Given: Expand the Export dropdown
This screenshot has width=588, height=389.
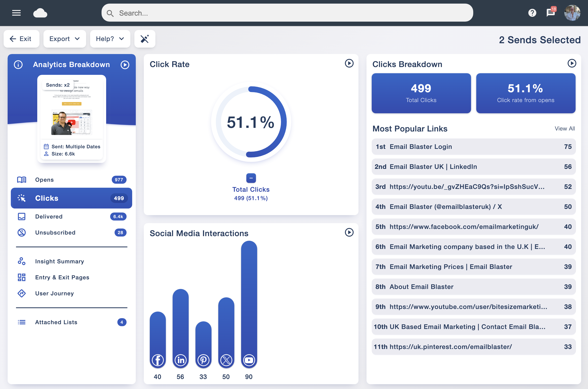Looking at the screenshot, I should (64, 39).
